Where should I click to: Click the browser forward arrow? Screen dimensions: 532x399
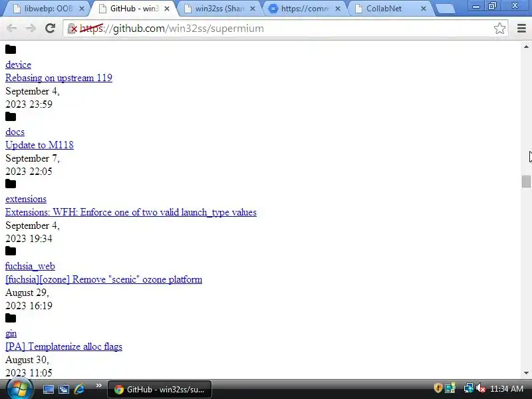coord(31,28)
